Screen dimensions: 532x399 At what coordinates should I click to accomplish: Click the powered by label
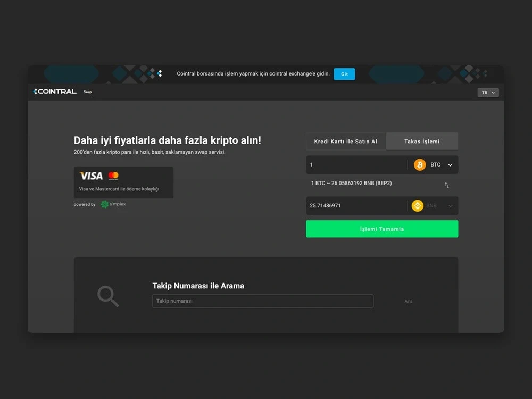pos(85,205)
